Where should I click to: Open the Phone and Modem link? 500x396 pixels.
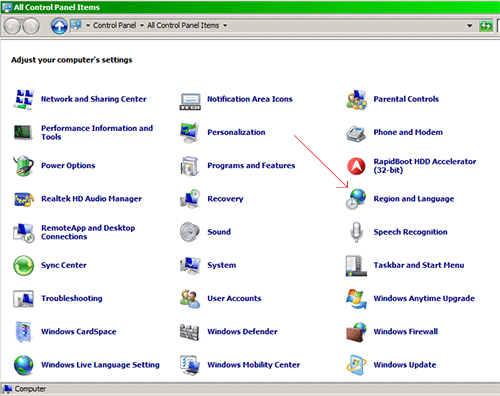click(408, 132)
